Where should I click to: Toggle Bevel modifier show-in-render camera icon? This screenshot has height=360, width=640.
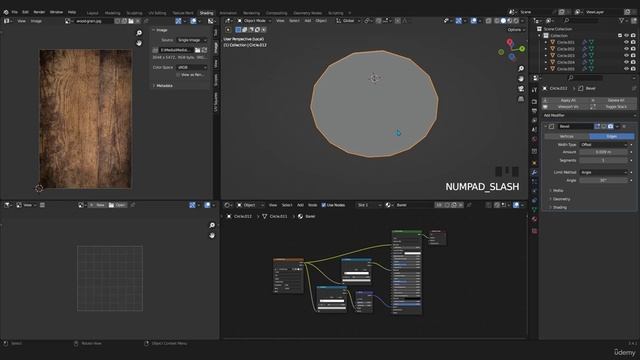pyautogui.click(x=610, y=127)
